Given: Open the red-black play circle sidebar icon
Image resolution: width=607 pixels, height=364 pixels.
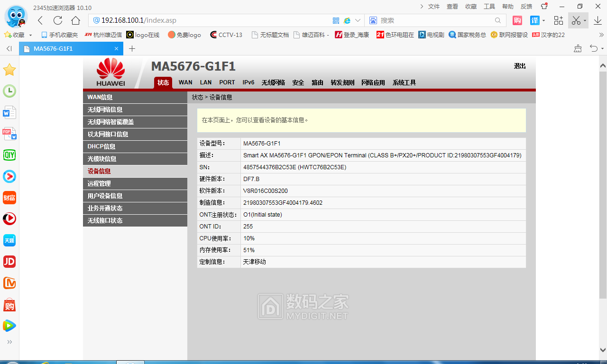Looking at the screenshot, I should click(9, 218).
